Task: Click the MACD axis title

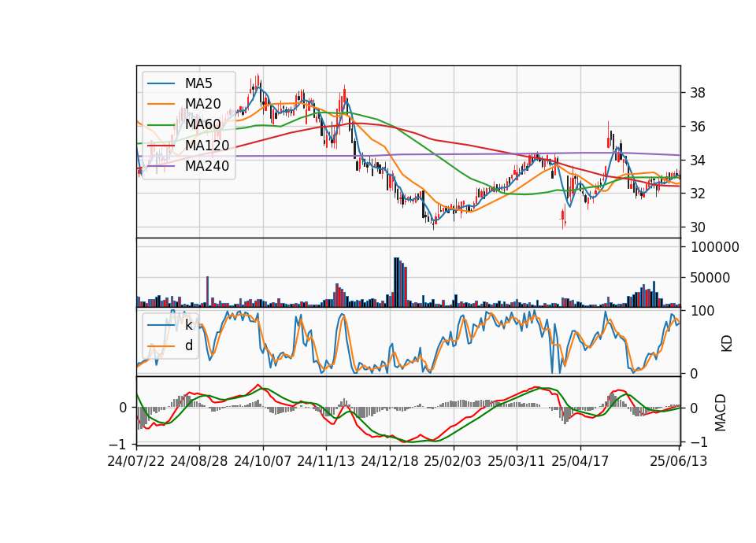Action: pos(721,412)
